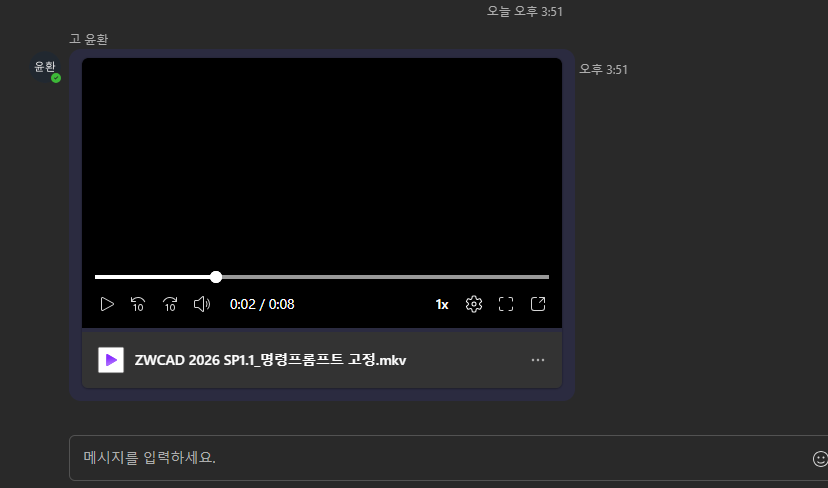Viewport: 828px width, 488px height.
Task: Skip forward 10 seconds in video
Action: 170,304
